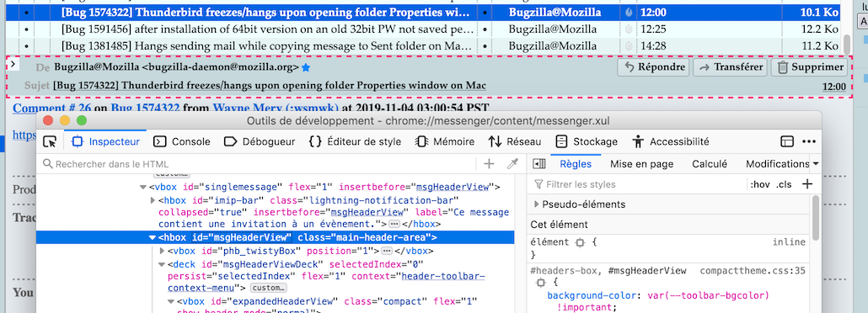Collapse the deck msgHeaderViewDeck node
Viewport: 868px width, 313px height.
click(162, 264)
